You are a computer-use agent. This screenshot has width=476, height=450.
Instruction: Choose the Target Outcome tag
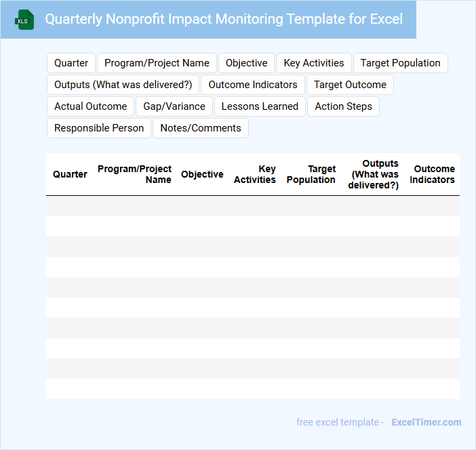click(x=350, y=85)
